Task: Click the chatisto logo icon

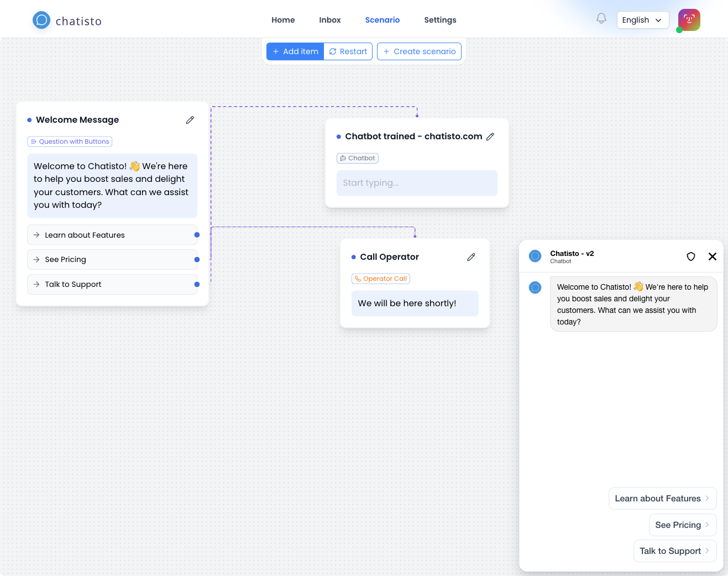Action: click(x=41, y=20)
